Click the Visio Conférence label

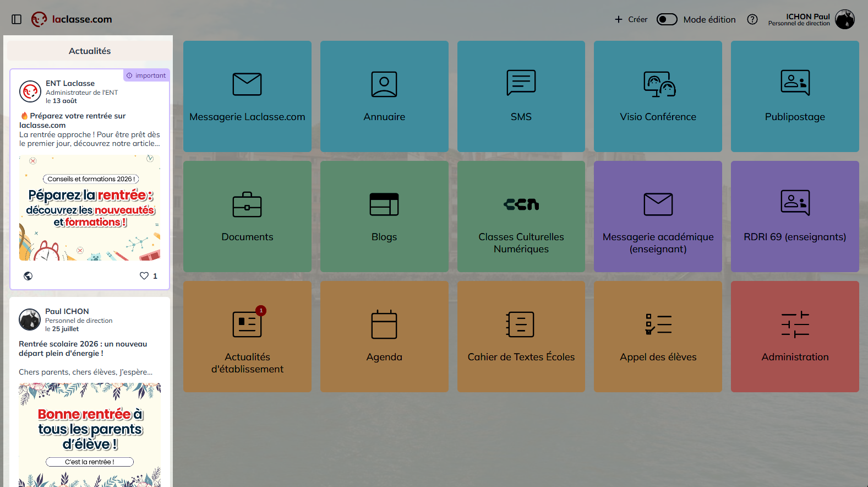(x=658, y=117)
